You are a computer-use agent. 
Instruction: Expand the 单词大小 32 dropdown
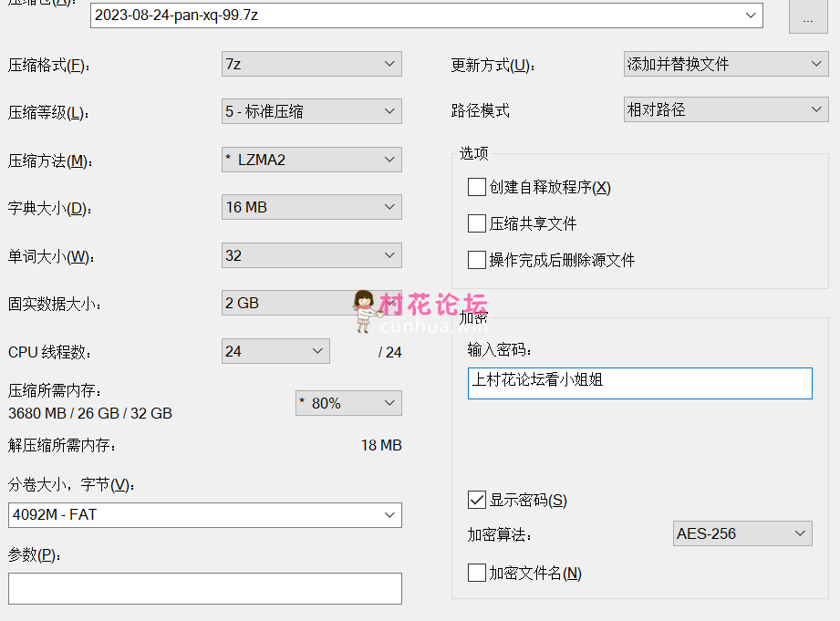[x=312, y=255]
